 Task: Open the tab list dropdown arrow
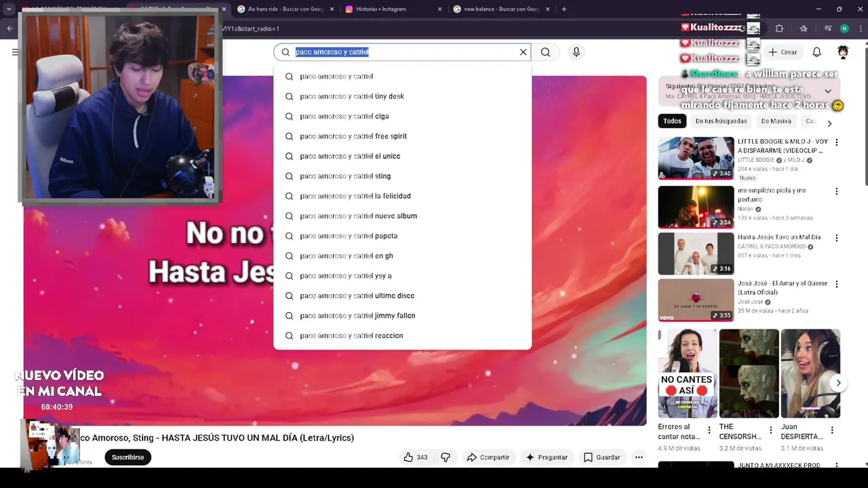[x=9, y=9]
